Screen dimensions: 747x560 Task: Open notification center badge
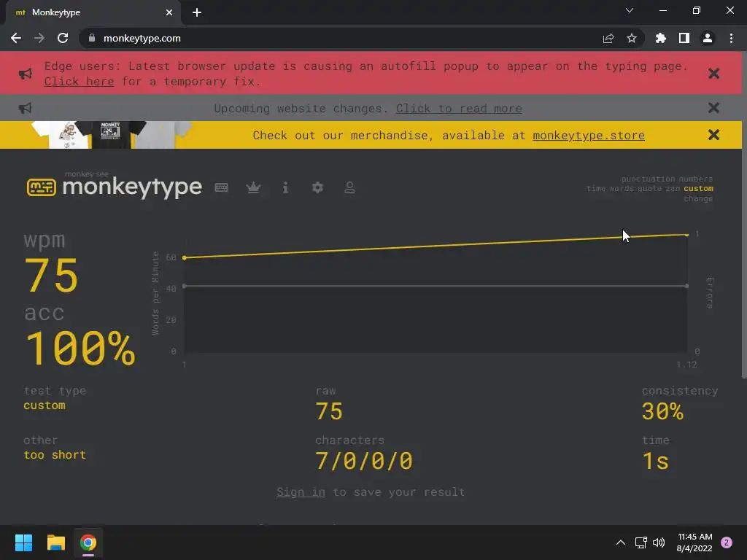pyautogui.click(x=727, y=542)
